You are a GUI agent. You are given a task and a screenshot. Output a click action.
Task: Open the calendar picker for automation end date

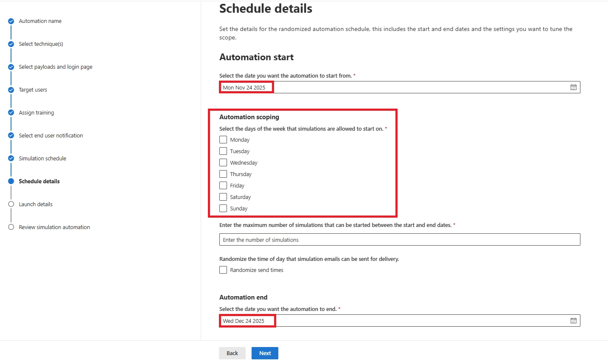(573, 320)
